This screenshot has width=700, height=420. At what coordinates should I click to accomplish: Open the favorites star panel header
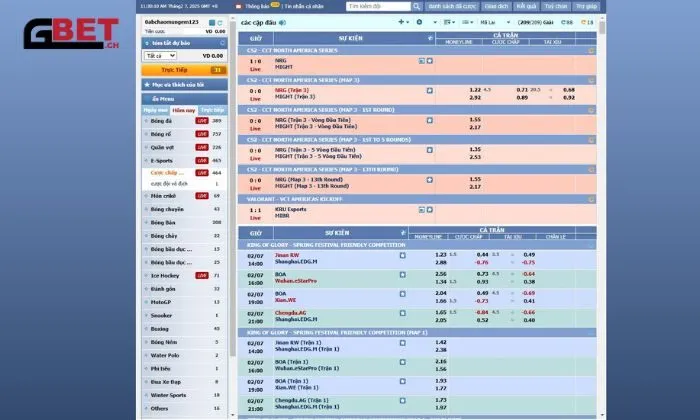click(x=184, y=85)
